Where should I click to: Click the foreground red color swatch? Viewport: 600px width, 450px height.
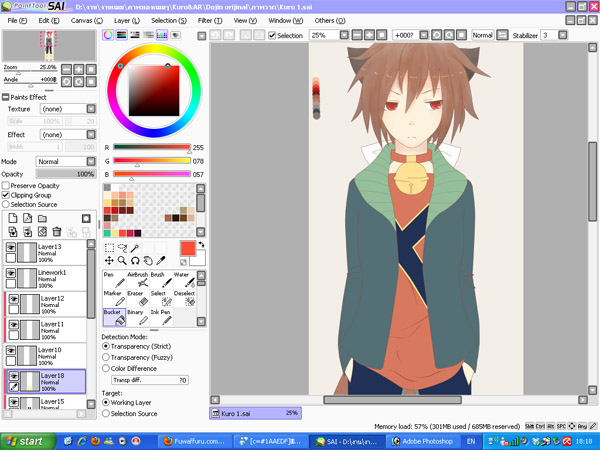click(x=188, y=249)
